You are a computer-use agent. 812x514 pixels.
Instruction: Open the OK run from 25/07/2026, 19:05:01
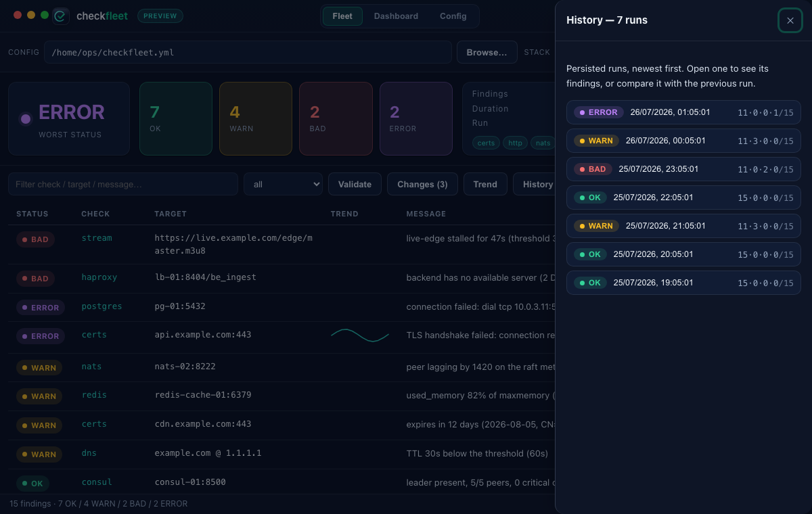pyautogui.click(x=683, y=283)
